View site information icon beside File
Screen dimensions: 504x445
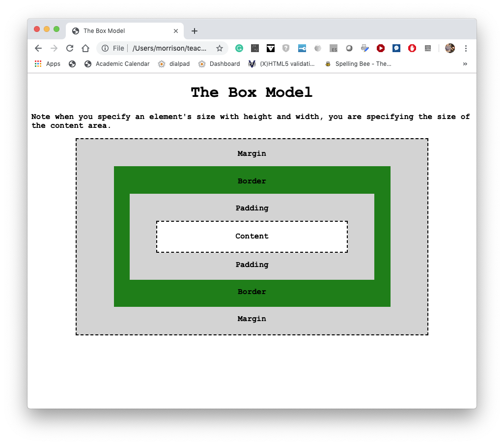[x=105, y=48]
